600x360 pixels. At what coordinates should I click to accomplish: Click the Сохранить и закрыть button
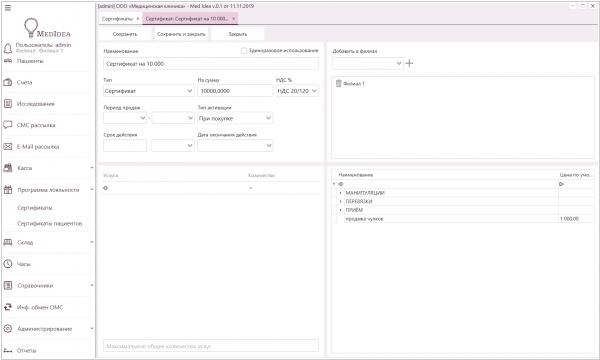(181, 34)
